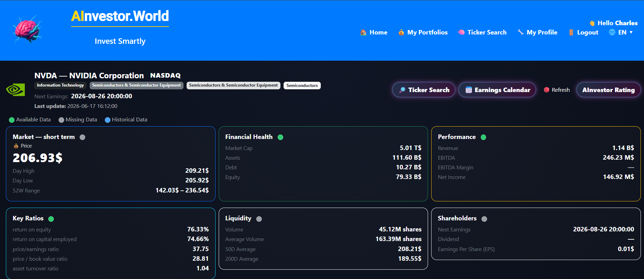644x279 pixels.
Task: Click the blue Historical Data legend dot
Action: [108, 120]
